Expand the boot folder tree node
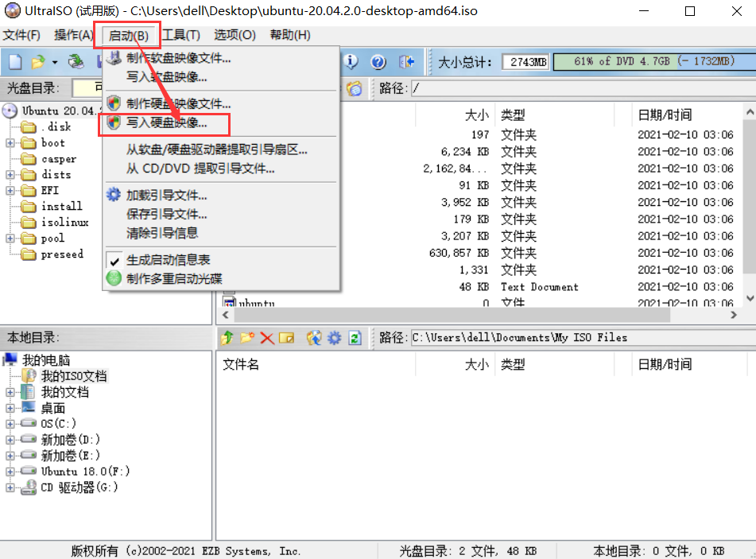 [10, 143]
